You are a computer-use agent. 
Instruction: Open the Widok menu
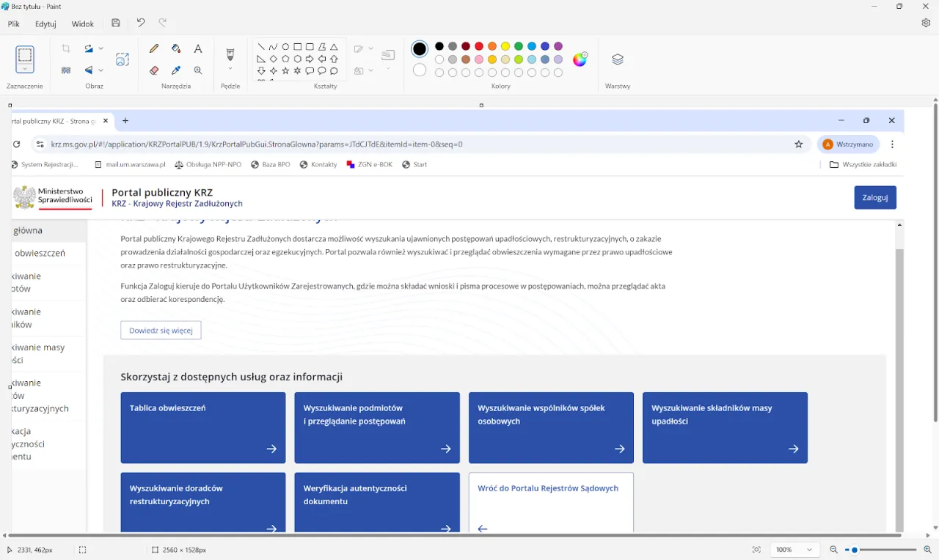point(83,24)
